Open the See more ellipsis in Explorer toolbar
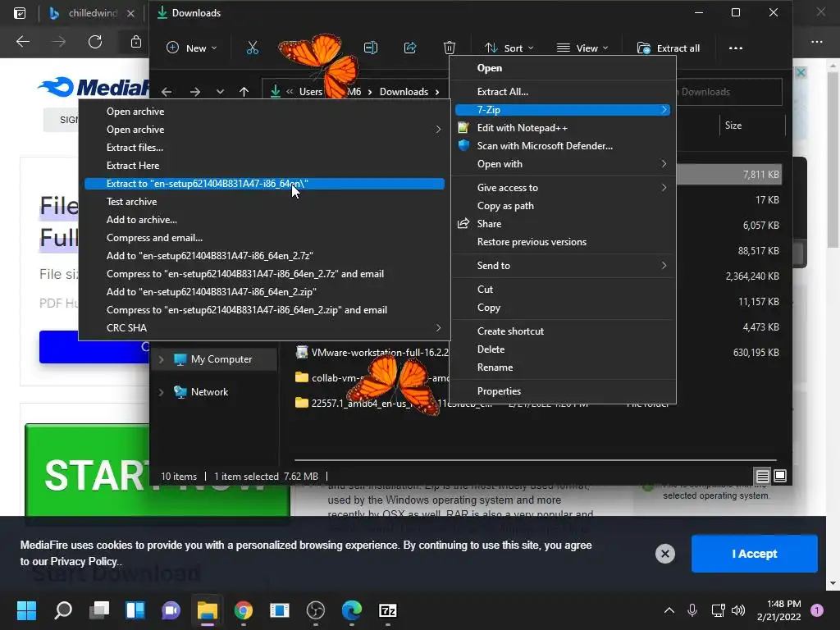This screenshot has height=630, width=840. coord(736,48)
